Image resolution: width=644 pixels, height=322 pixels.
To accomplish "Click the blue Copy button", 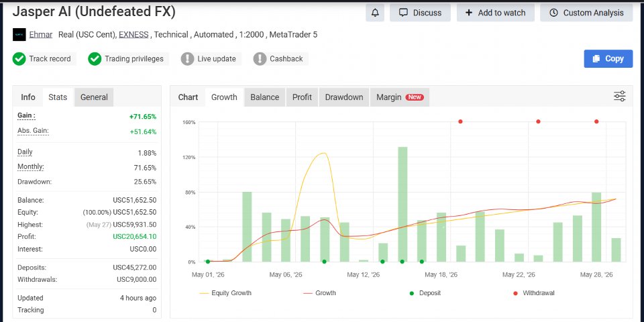I will pos(608,59).
